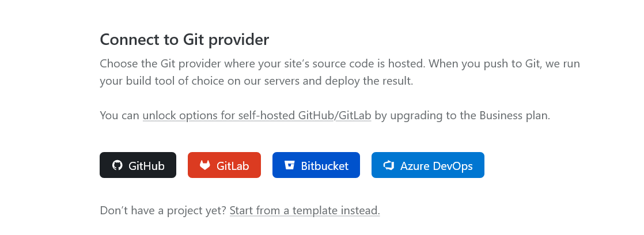The image size is (644, 235).
Task: Click the Business plan upgrade sentence
Action: pyautogui.click(x=325, y=116)
